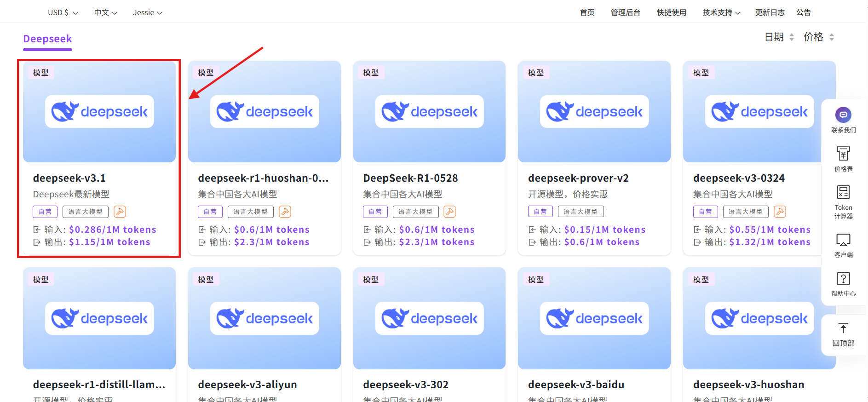Click the tool icon on the deepseek-v3-0324 card
The width and height of the screenshot is (868, 402).
point(780,212)
